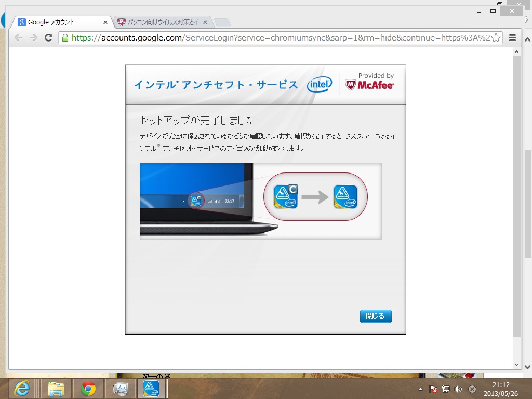Open Action Center flag icon in tray
Viewport: 532px width, 399px height.
tap(433, 389)
